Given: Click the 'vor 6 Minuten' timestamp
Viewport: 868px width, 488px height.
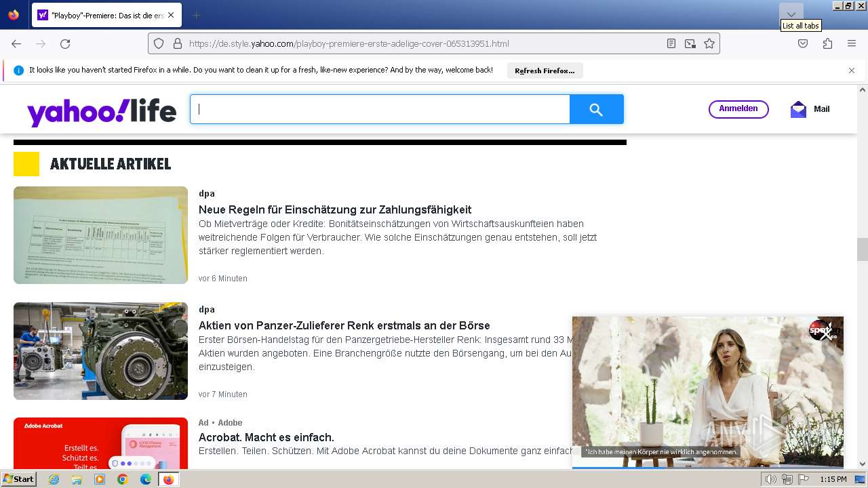Looking at the screenshot, I should coord(223,279).
